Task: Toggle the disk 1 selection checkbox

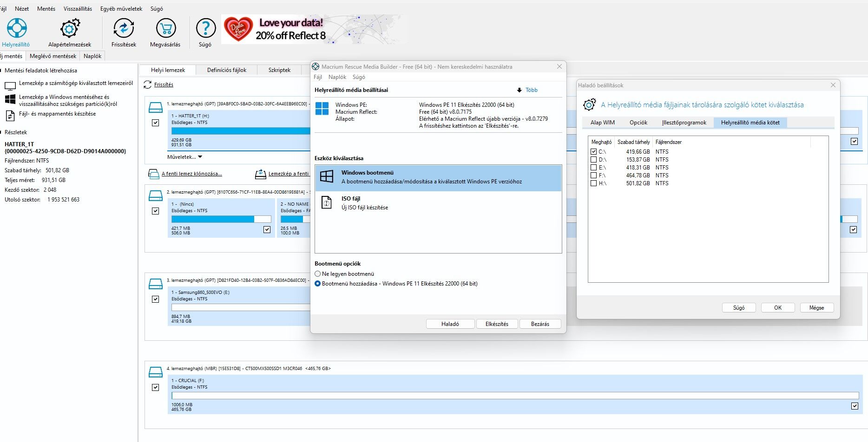Action: point(156,123)
